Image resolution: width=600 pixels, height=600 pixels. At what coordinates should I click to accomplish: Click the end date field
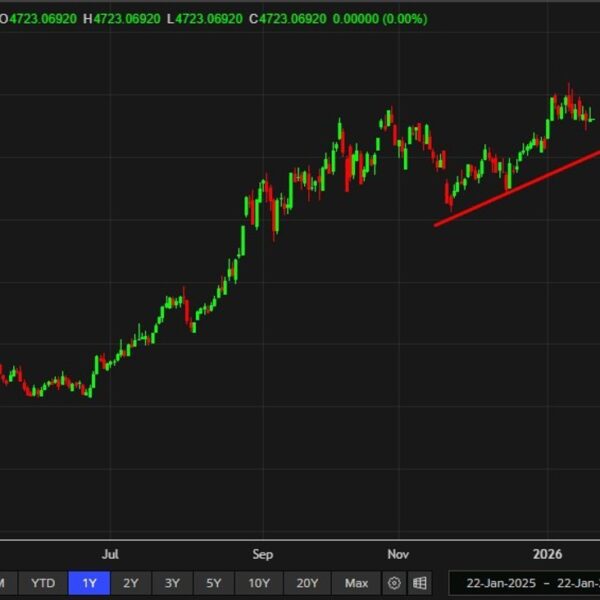pyautogui.click(x=577, y=583)
